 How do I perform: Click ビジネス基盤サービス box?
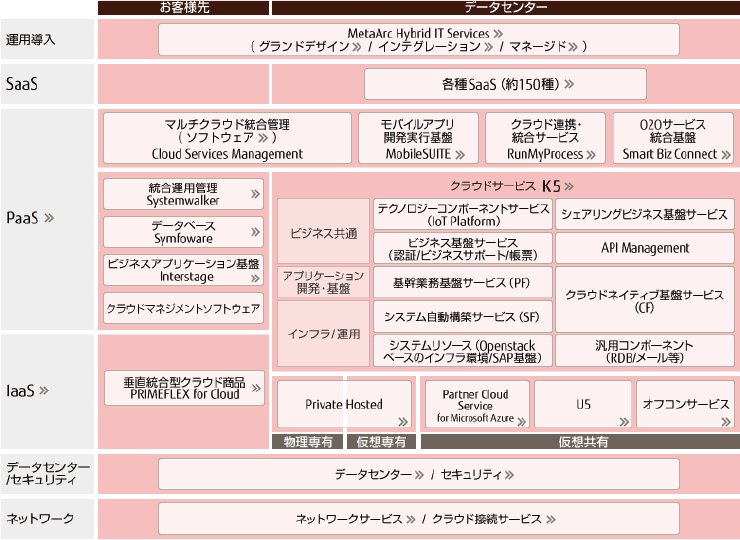click(463, 248)
